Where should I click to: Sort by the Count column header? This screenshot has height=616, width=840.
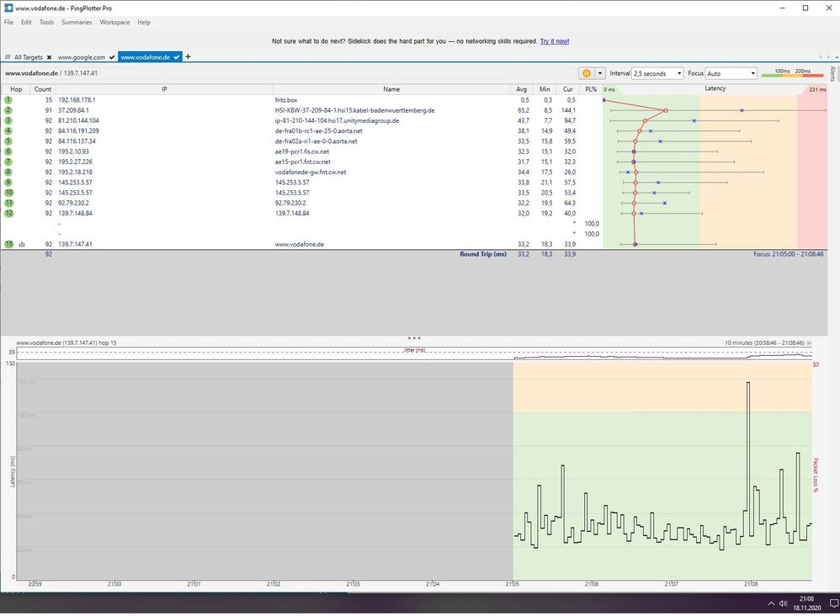coord(43,89)
